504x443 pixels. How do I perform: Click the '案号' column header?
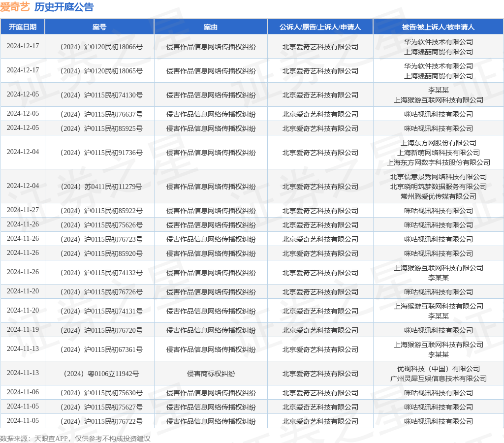tap(99, 27)
